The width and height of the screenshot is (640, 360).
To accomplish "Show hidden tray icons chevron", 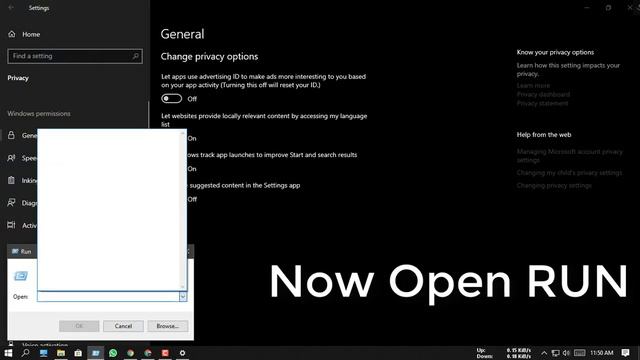I will pos(544,353).
